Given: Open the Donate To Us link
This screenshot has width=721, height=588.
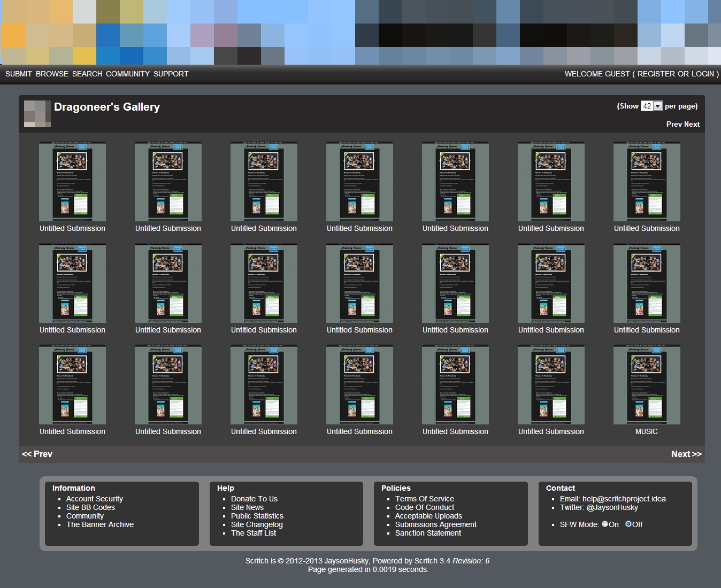Looking at the screenshot, I should (254, 499).
